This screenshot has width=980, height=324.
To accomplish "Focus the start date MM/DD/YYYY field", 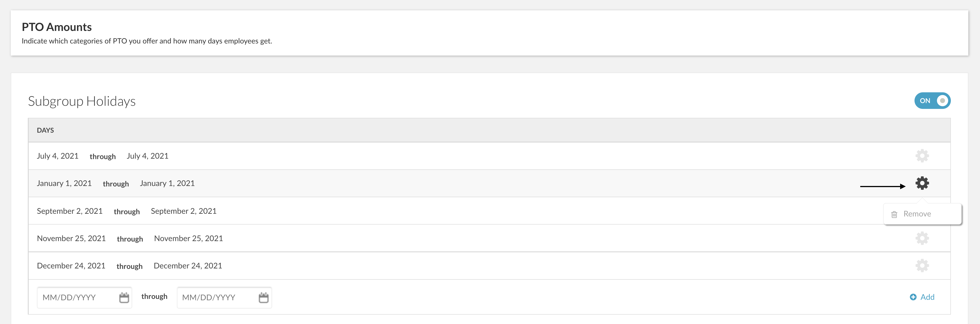I will pos(84,297).
